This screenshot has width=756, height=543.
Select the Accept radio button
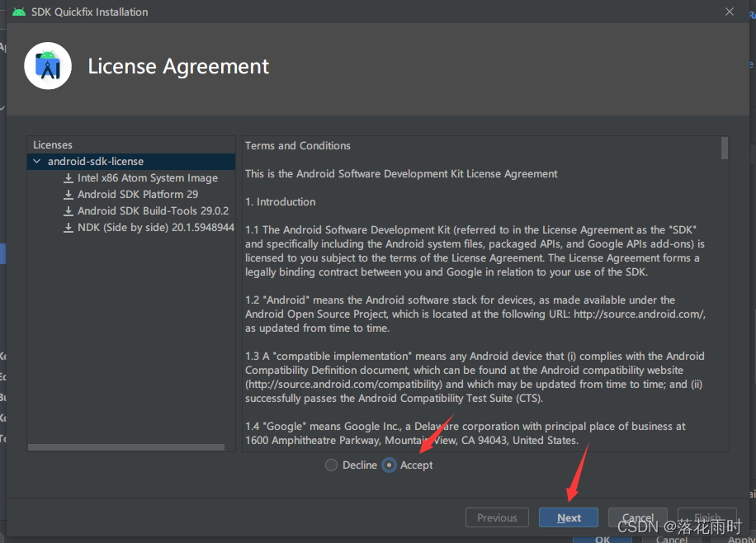(389, 465)
